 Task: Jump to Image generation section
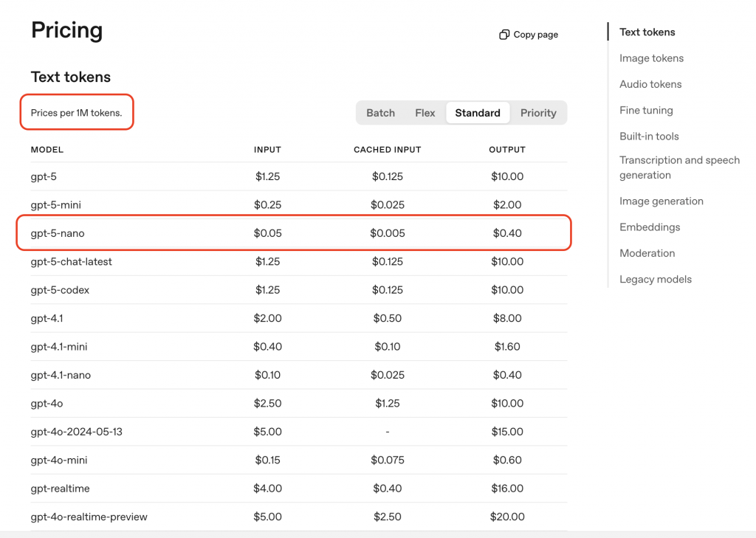pyautogui.click(x=661, y=201)
